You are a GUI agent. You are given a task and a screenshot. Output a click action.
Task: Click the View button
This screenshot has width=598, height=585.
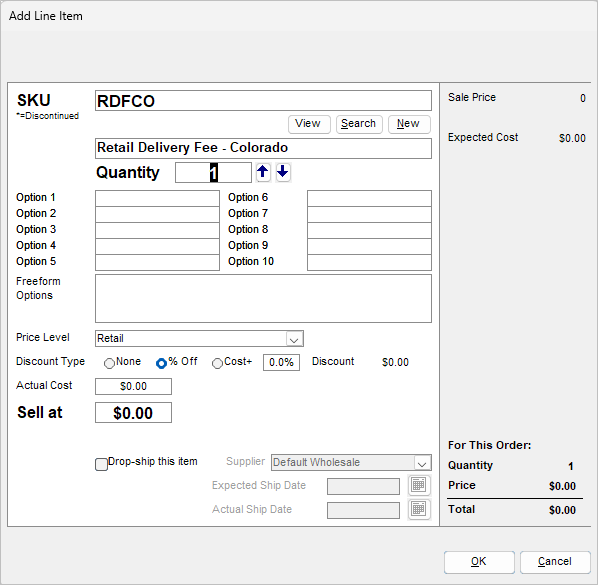click(x=309, y=124)
